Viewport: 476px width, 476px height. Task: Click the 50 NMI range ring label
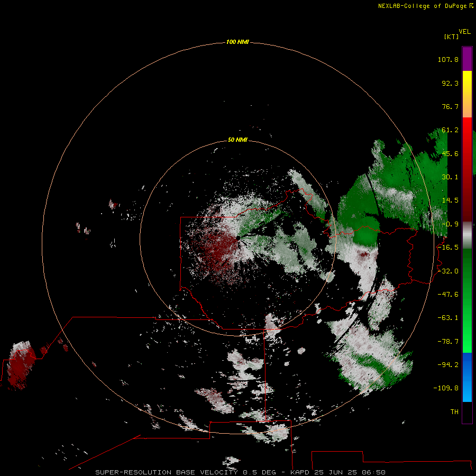[x=237, y=140]
